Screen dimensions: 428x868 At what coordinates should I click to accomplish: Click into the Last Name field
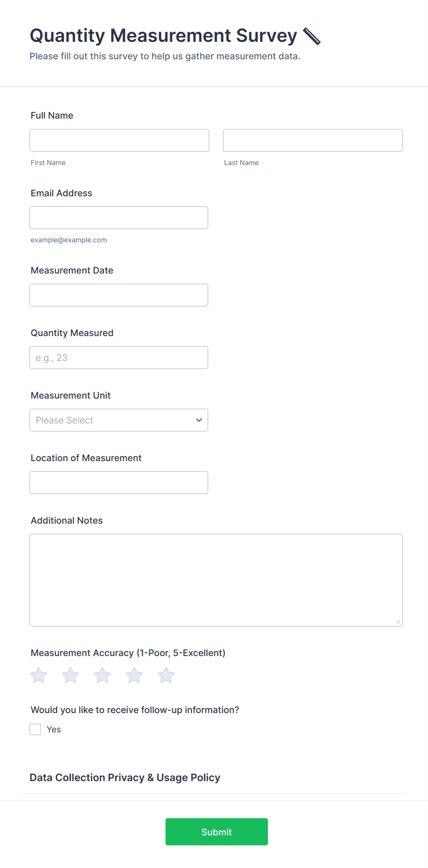312,140
